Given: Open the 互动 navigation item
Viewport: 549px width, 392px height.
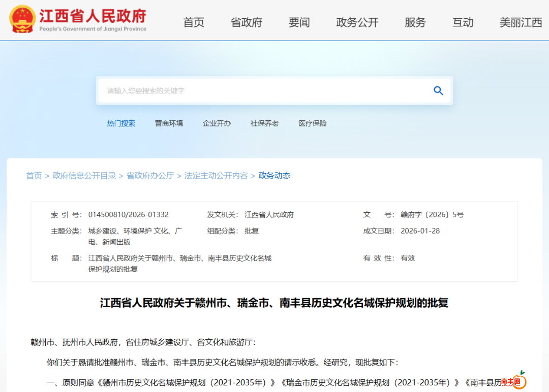Looking at the screenshot, I should (x=463, y=22).
